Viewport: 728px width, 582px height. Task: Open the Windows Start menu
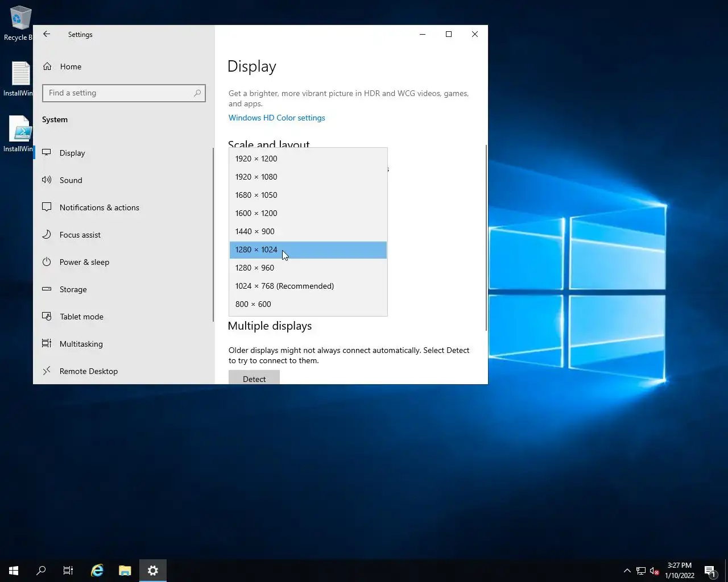(x=14, y=571)
